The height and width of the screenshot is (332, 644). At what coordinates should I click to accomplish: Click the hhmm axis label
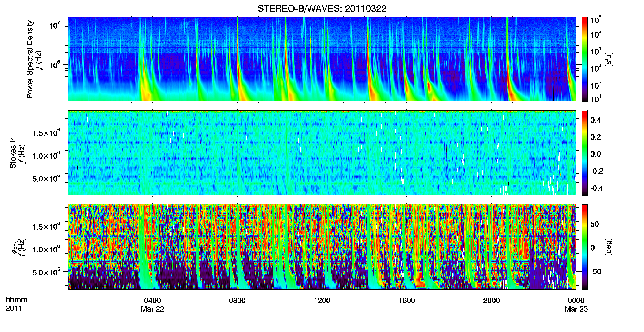[x=17, y=300]
